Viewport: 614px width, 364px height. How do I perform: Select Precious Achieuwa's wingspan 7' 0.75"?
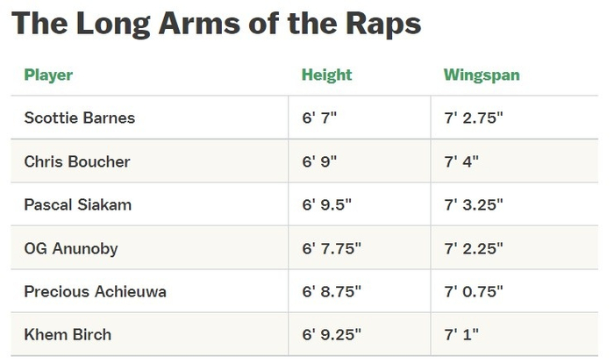474,291
